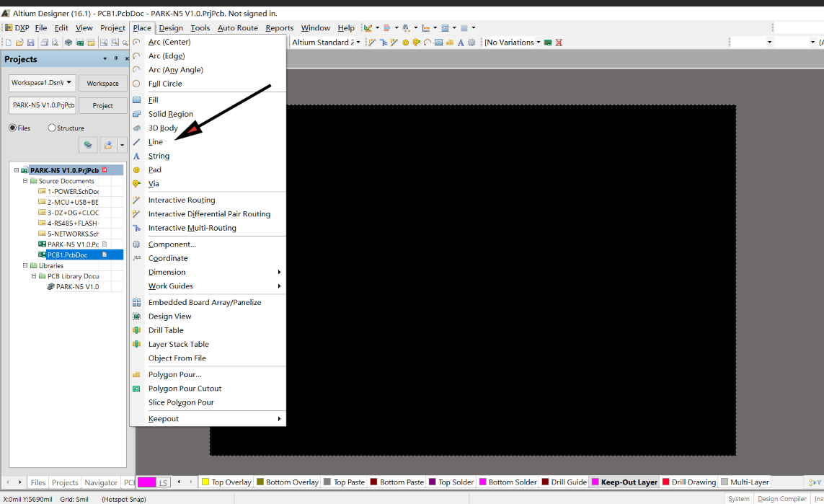Click the Drill Table icon in Place menu

pyautogui.click(x=137, y=330)
